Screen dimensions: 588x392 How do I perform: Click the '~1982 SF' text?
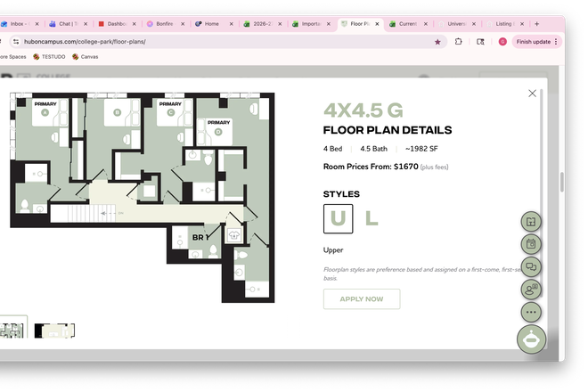point(421,149)
